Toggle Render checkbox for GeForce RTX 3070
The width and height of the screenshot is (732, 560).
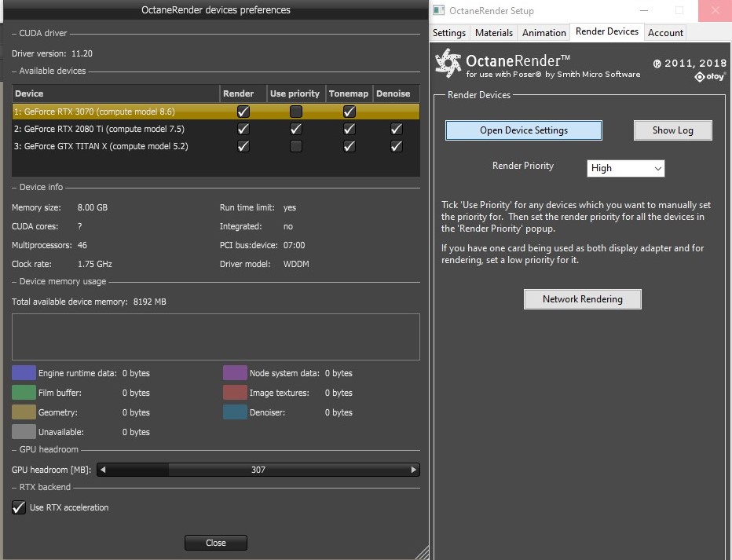tap(243, 112)
